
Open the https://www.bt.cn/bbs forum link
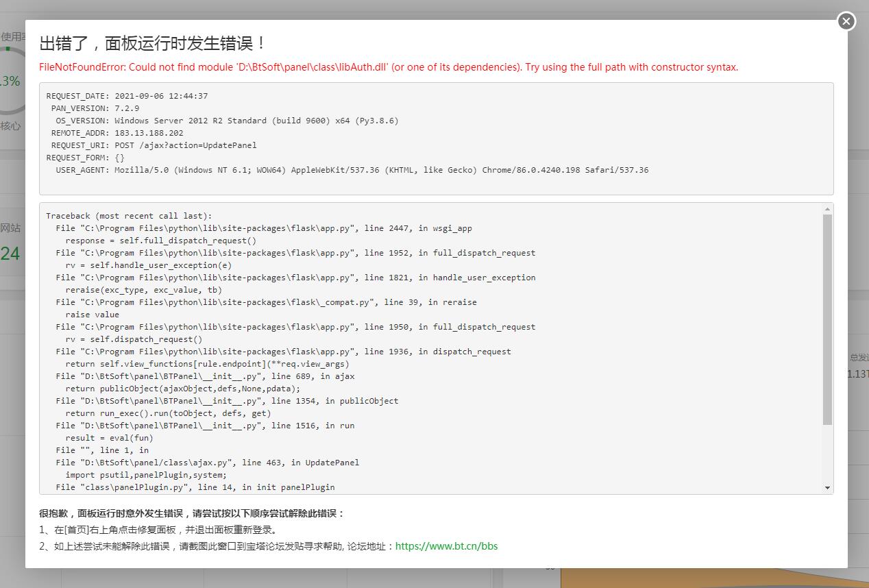tap(446, 546)
